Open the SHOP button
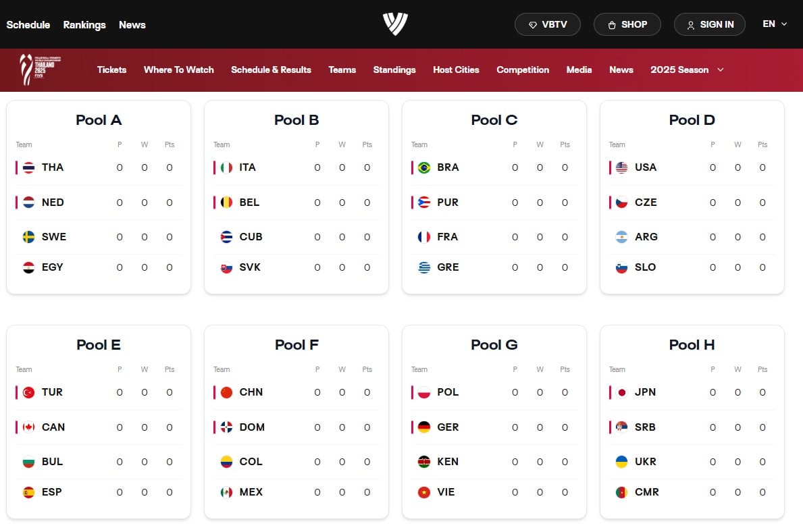Viewport: 803px width, 532px height. (627, 24)
